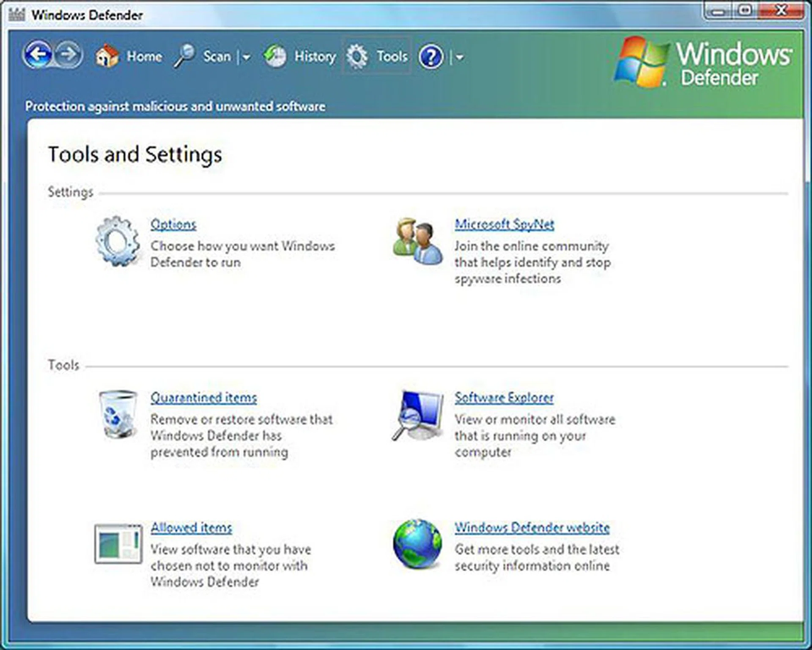Image resolution: width=812 pixels, height=650 pixels.
Task: Open the Windows Defender website link
Action: (x=532, y=528)
